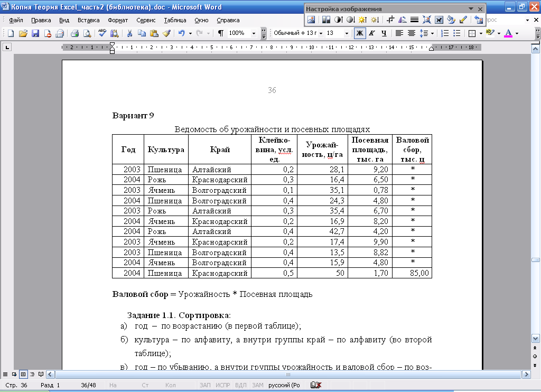Toggle numbered list formatting

445,33
